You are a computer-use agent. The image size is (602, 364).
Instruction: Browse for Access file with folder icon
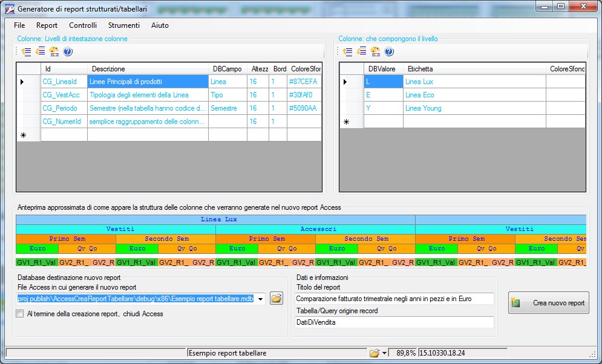(276, 299)
